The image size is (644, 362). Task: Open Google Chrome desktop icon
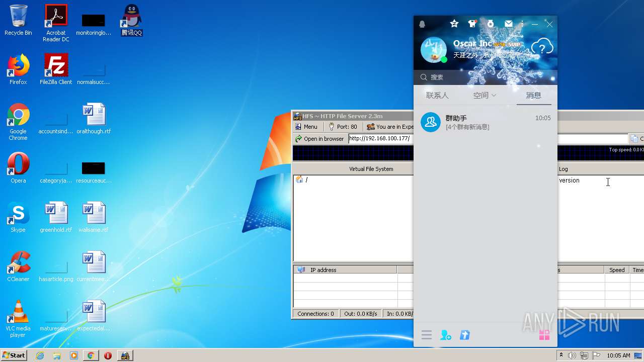[18, 122]
